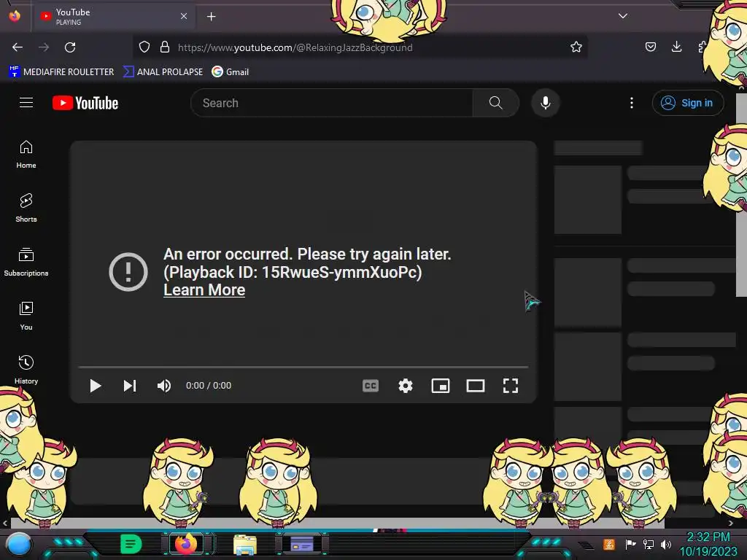Open Action Center flag icon
This screenshot has height=560, width=747.
(630, 544)
